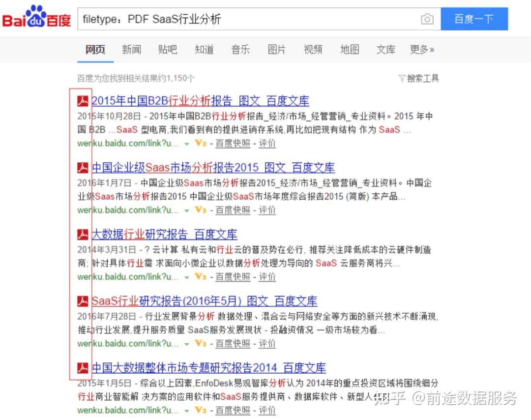Screen dimensions: 531x420
Task: Click snippet text dated 2016年7月28日
Action: (258, 323)
